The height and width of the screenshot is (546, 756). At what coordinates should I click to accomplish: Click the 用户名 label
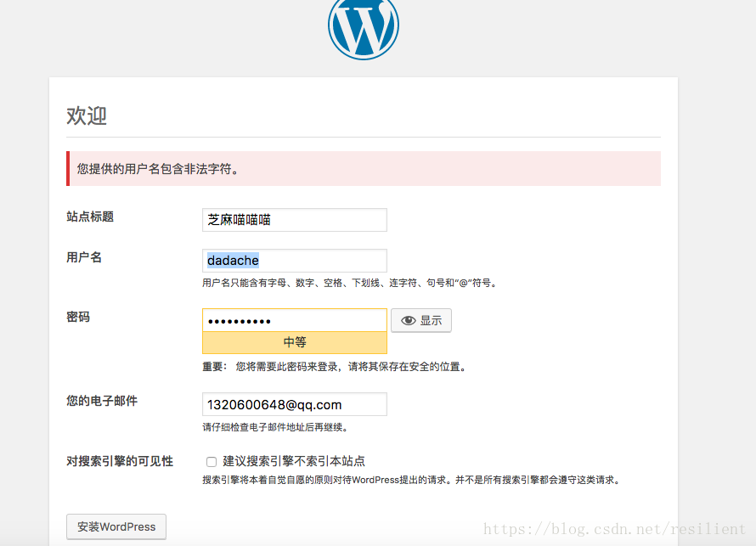tap(84, 257)
